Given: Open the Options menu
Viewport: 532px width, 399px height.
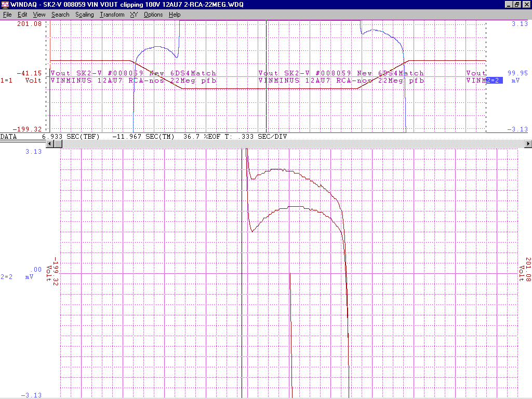Looking at the screenshot, I should click(153, 15).
